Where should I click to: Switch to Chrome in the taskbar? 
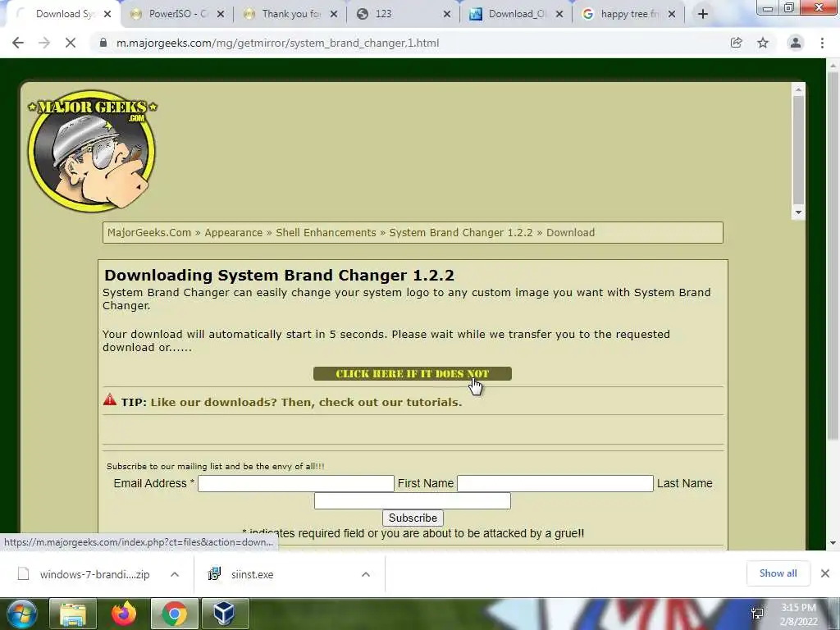tap(175, 614)
